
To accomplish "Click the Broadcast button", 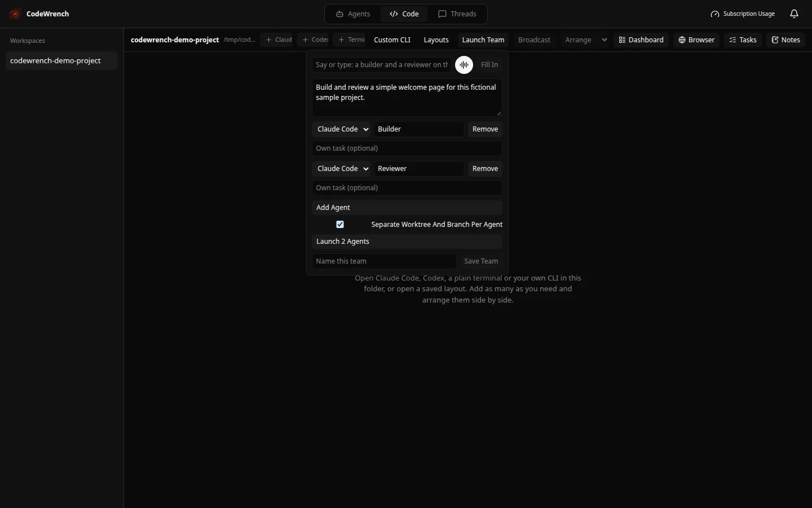I will (534, 40).
